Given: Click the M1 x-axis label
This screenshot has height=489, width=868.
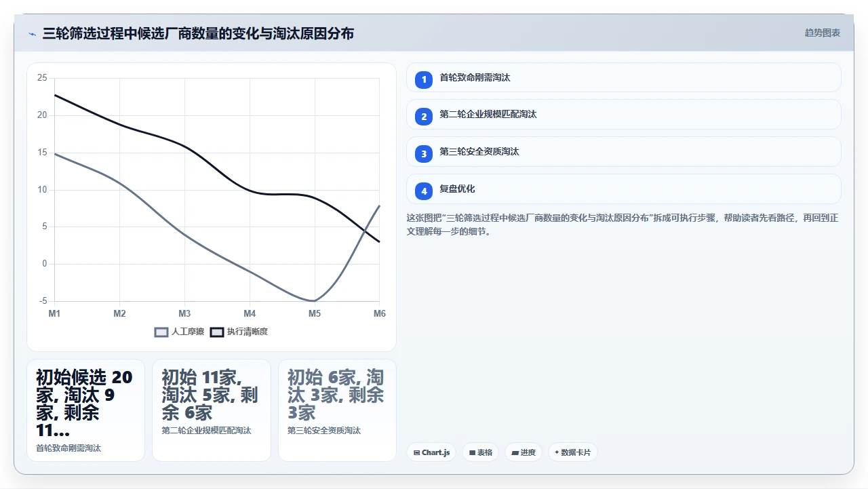Looking at the screenshot, I should [54, 313].
